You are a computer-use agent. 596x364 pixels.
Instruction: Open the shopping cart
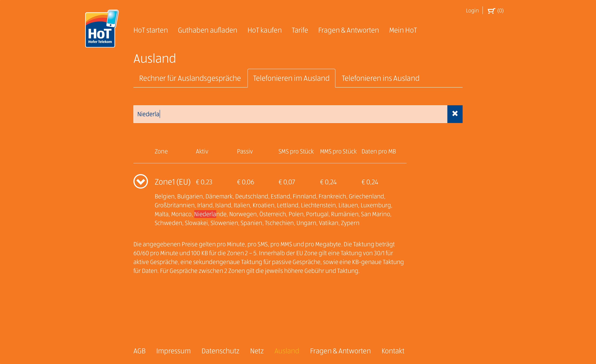coord(492,10)
